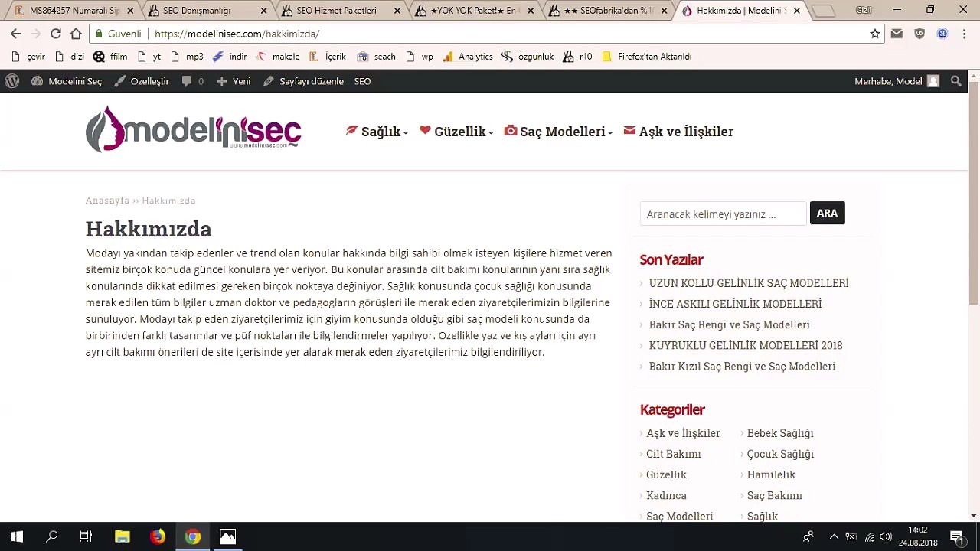
Task: Open the Kadınca category
Action: [666, 495]
